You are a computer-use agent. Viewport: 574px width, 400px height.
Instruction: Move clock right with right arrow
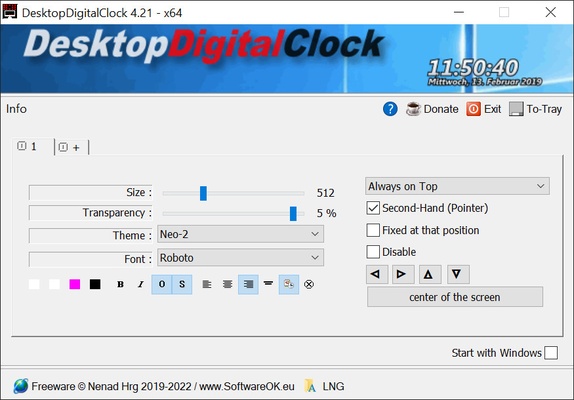click(x=403, y=274)
